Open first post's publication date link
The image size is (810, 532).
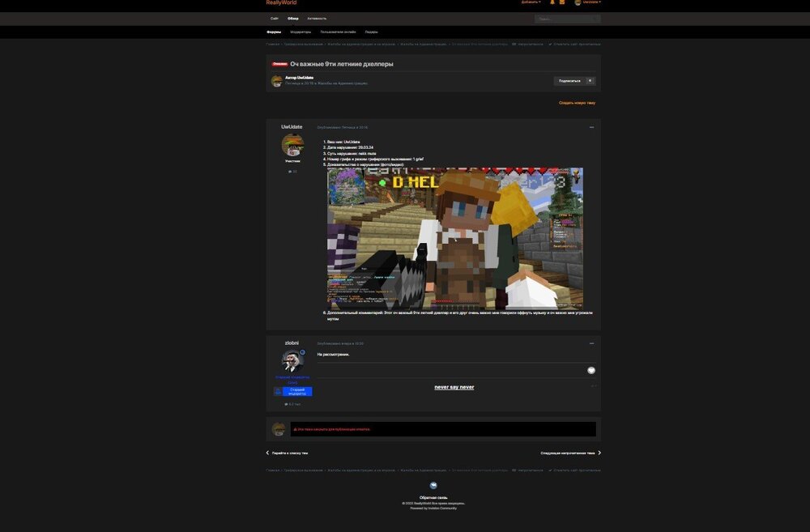pyautogui.click(x=342, y=127)
